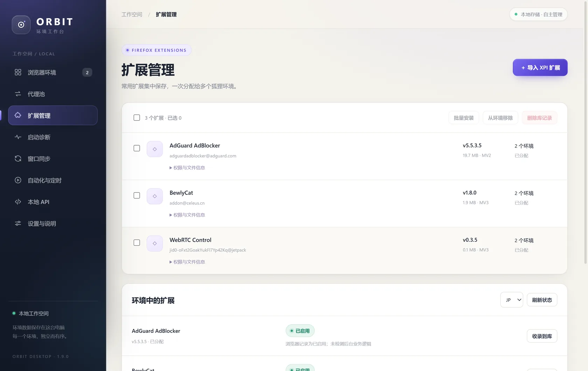Click the WebRTC Control extension icon
The height and width of the screenshot is (371, 588).
[155, 244]
